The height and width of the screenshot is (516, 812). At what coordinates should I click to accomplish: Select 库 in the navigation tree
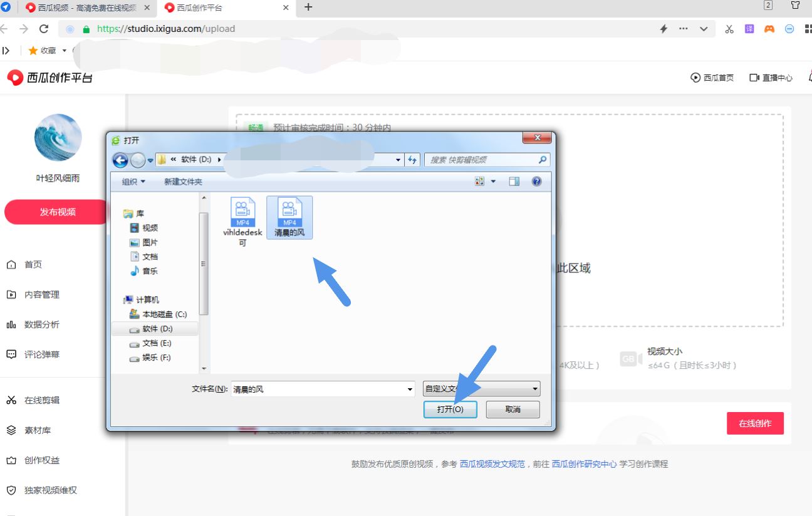coord(133,214)
